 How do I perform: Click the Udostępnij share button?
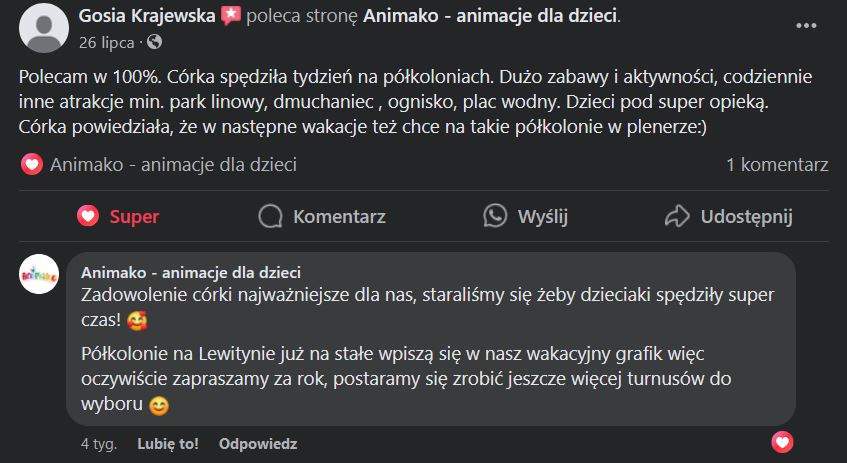(729, 216)
